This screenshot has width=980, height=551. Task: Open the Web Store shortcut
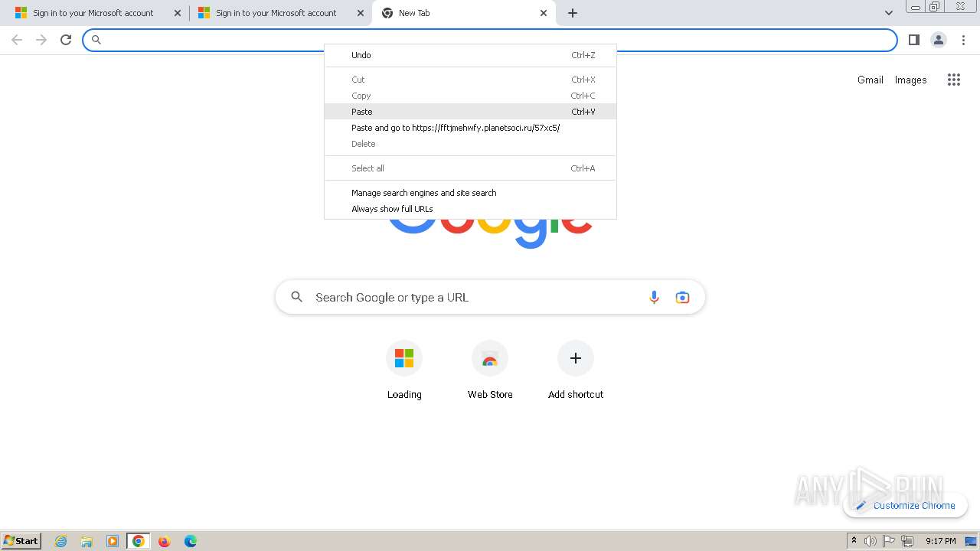pos(490,371)
